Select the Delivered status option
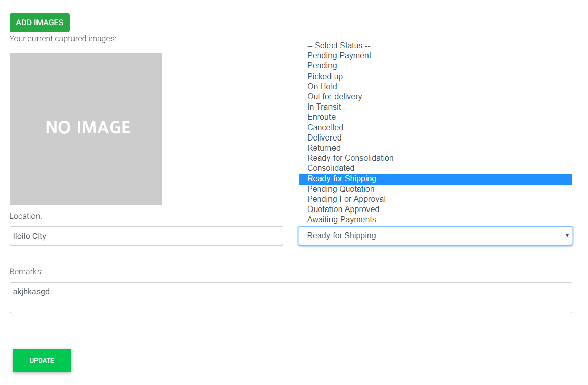 [435, 137]
